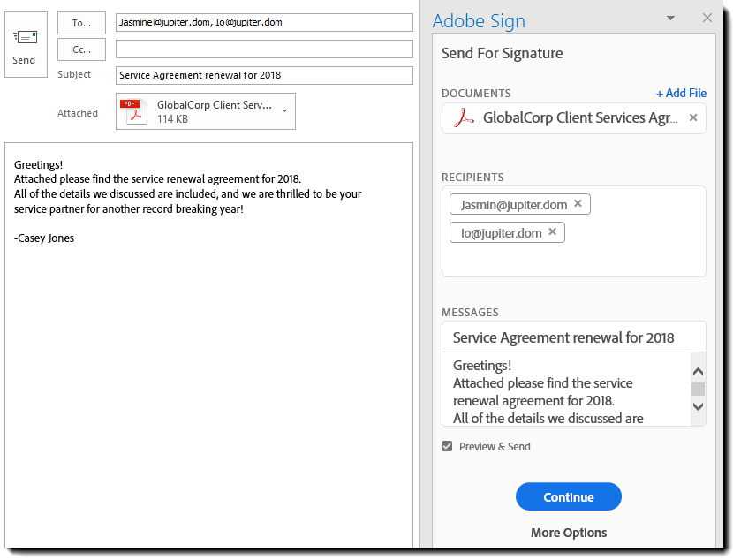Open the Cc... address book button
This screenshot has width=733, height=560.
(x=81, y=49)
